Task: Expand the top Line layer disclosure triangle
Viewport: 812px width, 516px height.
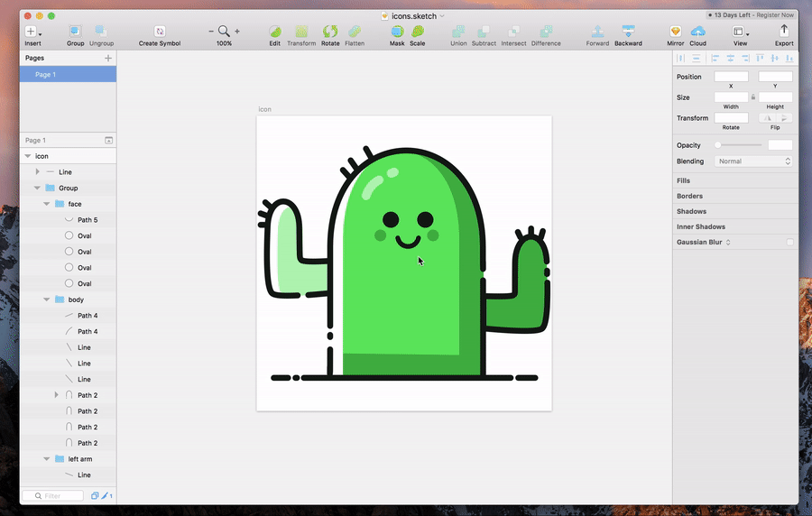Action: pyautogui.click(x=37, y=171)
